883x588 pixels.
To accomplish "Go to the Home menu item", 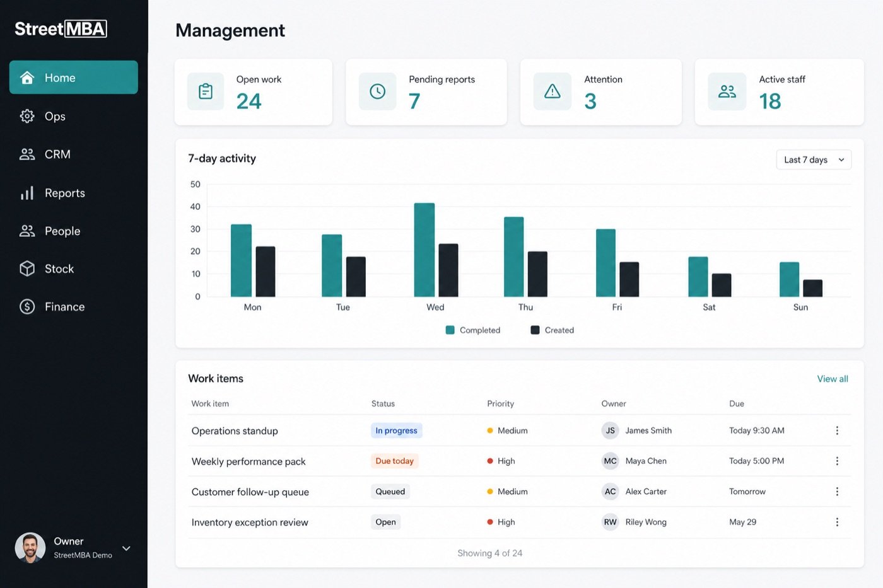I will pyautogui.click(x=74, y=78).
